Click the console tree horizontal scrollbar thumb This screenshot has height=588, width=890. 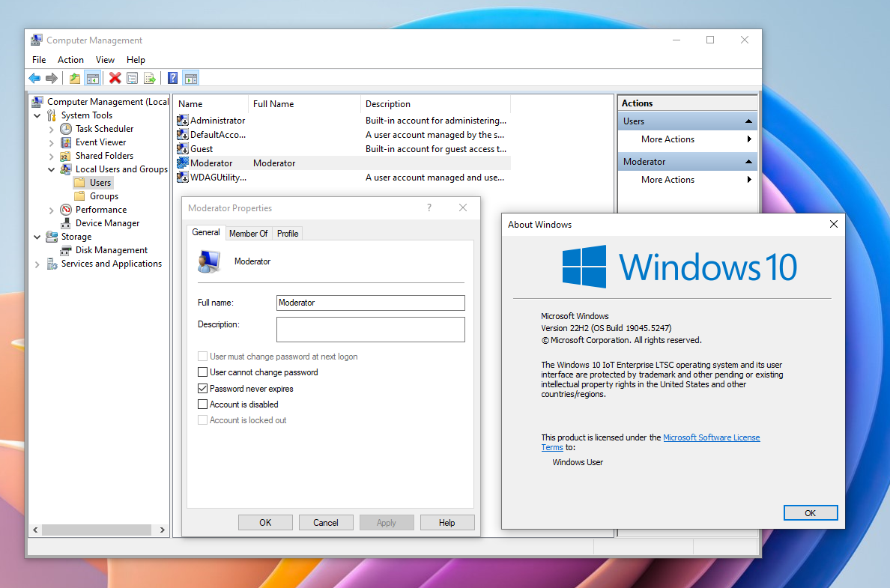[97, 530]
